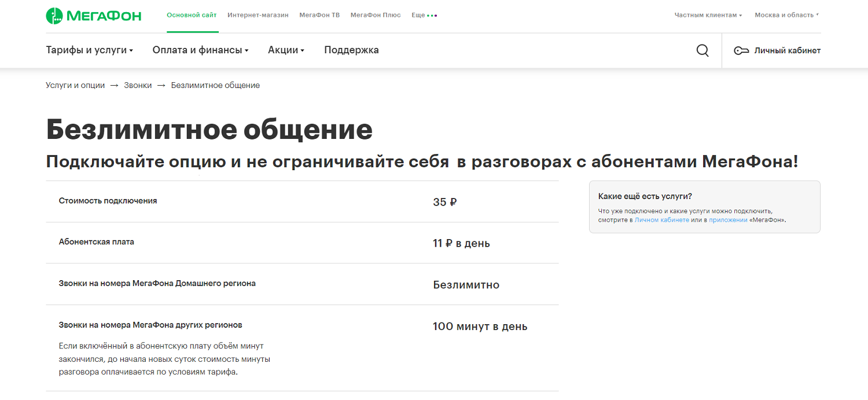Click the MegaFon logo icon
The height and width of the screenshot is (400, 868).
pyautogui.click(x=54, y=16)
